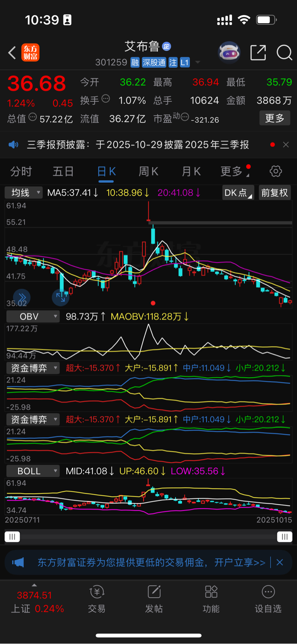The height and width of the screenshot is (644, 297).
Task: Tap the 东方财富 orange logo
Action: tap(31, 53)
